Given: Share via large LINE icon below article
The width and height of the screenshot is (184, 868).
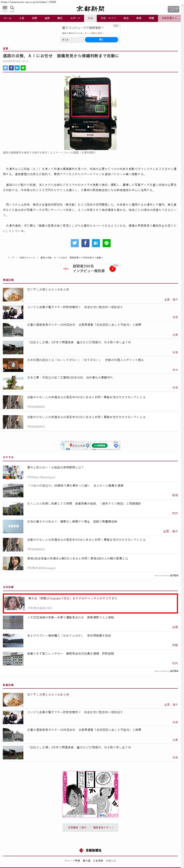Looking at the screenshot, I should 107,243.
